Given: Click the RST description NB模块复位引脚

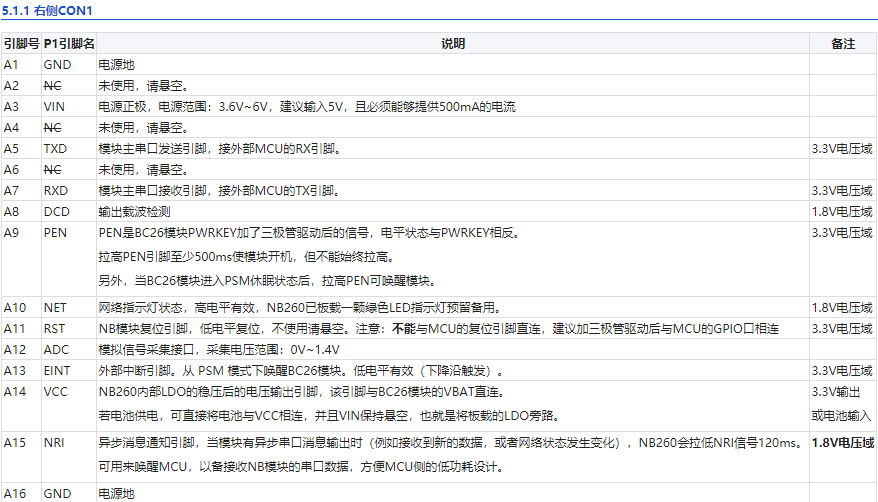Looking at the screenshot, I should [438, 329].
